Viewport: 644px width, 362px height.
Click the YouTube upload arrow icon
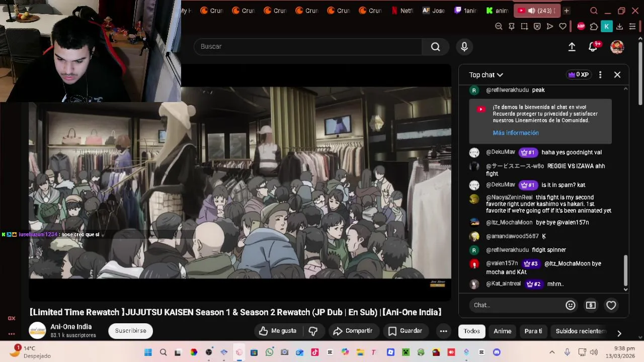[x=572, y=47]
